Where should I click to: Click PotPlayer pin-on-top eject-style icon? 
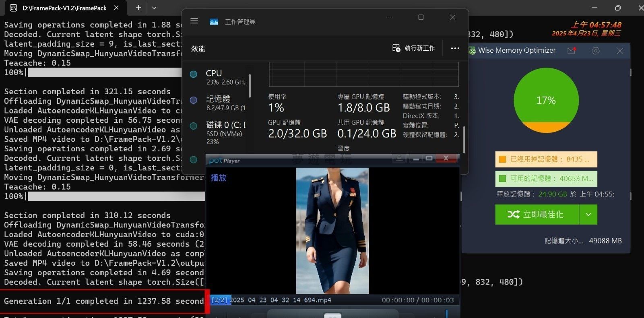click(399, 159)
